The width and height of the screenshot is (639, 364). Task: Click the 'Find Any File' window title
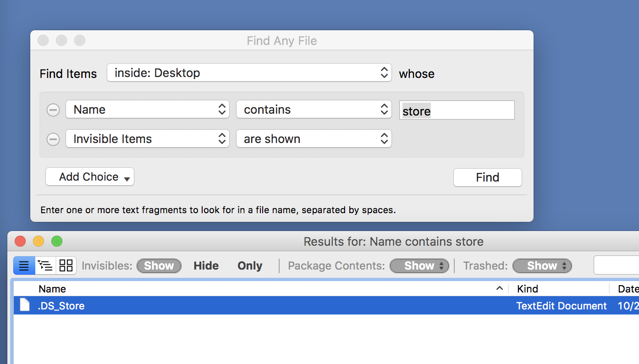pos(282,41)
